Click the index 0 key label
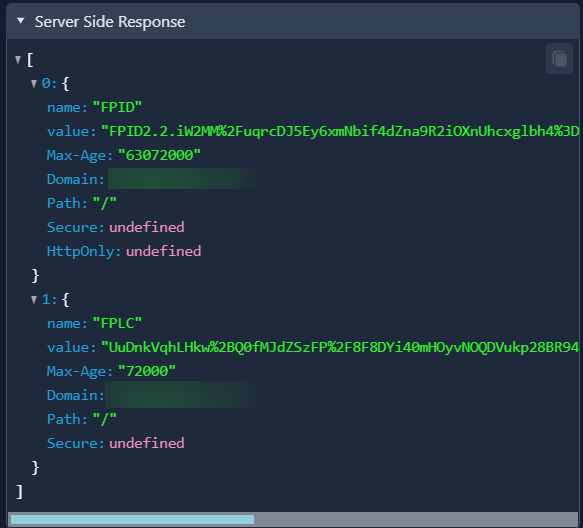This screenshot has width=583, height=528. [x=49, y=84]
